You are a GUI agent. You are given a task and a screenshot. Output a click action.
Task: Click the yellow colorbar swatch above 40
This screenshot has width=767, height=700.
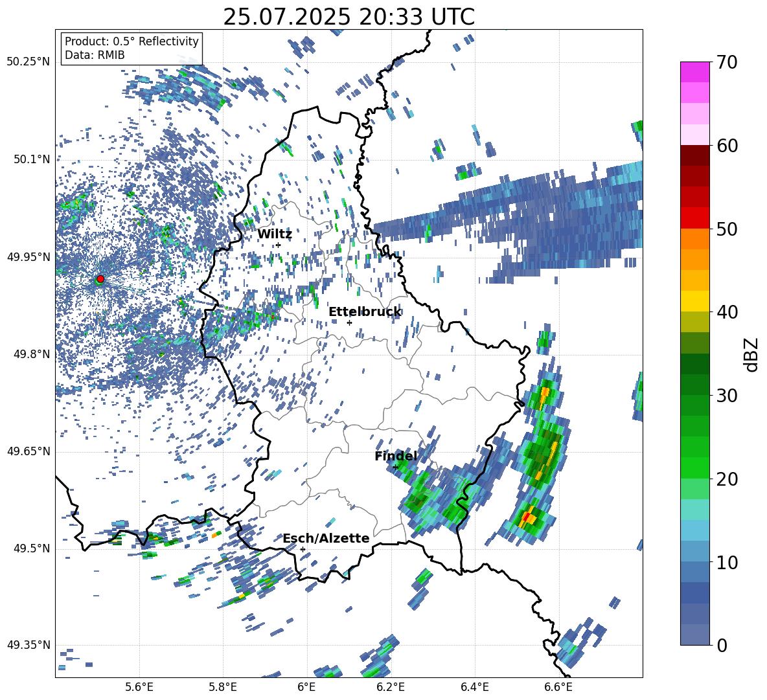(x=694, y=301)
